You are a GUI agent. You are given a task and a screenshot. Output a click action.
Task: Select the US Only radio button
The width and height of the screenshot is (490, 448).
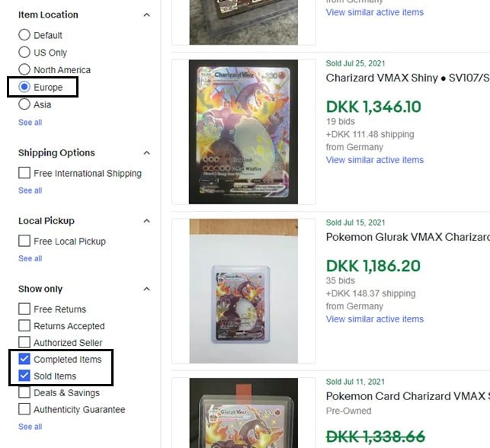pos(24,52)
